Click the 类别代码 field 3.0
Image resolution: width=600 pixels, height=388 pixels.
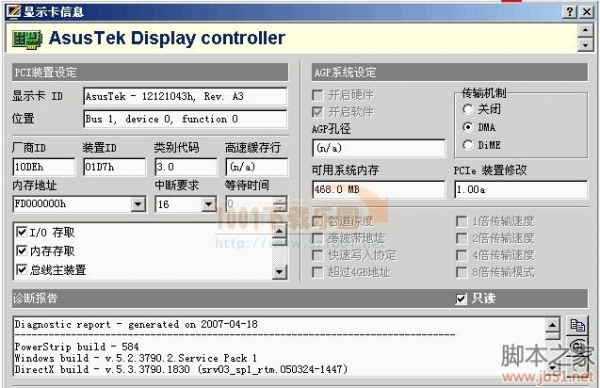click(x=186, y=167)
